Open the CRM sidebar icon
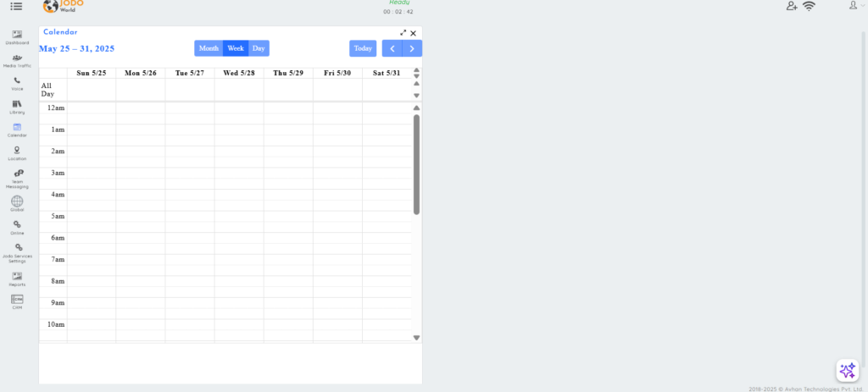Image resolution: width=868 pixels, height=392 pixels. [17, 299]
